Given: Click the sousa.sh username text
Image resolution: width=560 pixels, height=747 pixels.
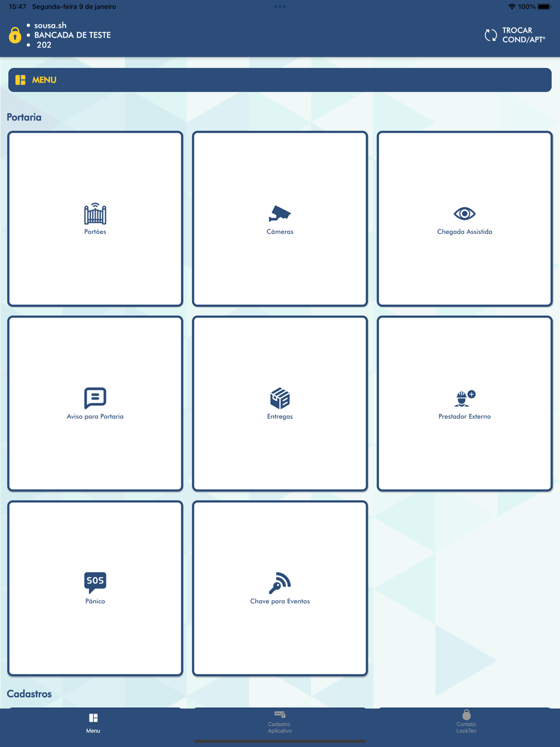Looking at the screenshot, I should click(x=50, y=25).
